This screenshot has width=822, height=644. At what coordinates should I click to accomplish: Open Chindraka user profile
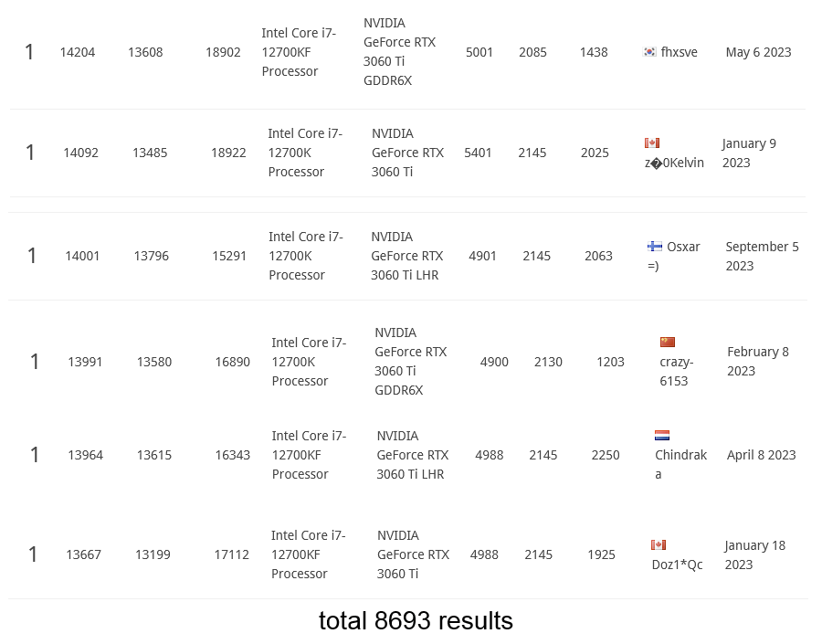point(680,464)
